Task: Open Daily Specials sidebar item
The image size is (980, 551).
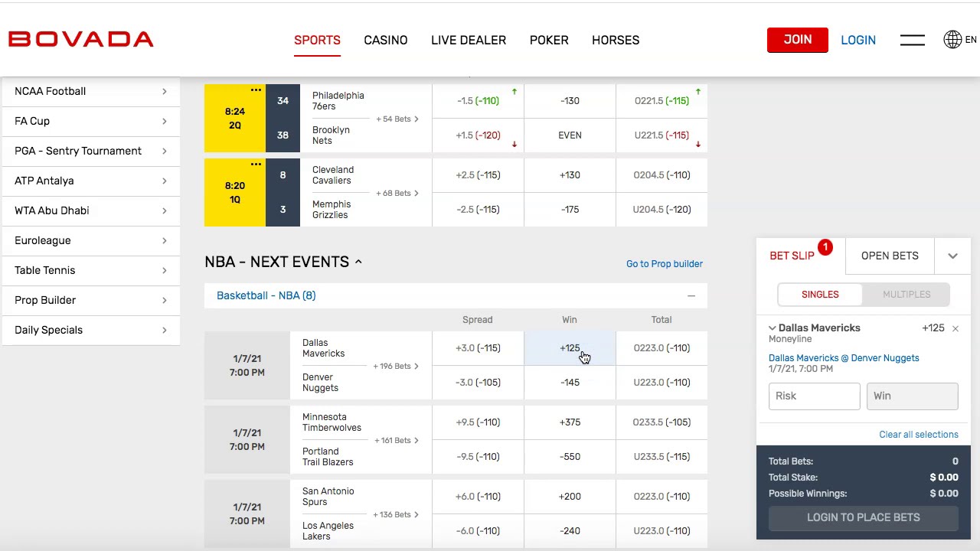Action: pos(91,330)
